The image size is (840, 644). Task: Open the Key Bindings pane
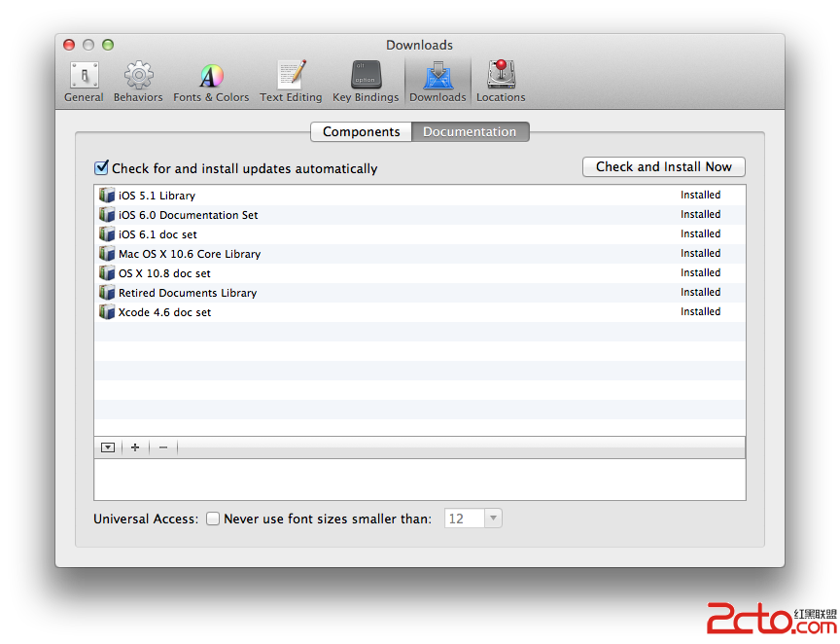(x=366, y=82)
